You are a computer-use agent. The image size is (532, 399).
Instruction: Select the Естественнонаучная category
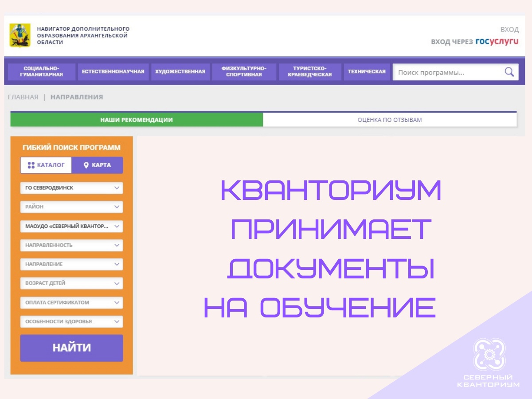113,72
